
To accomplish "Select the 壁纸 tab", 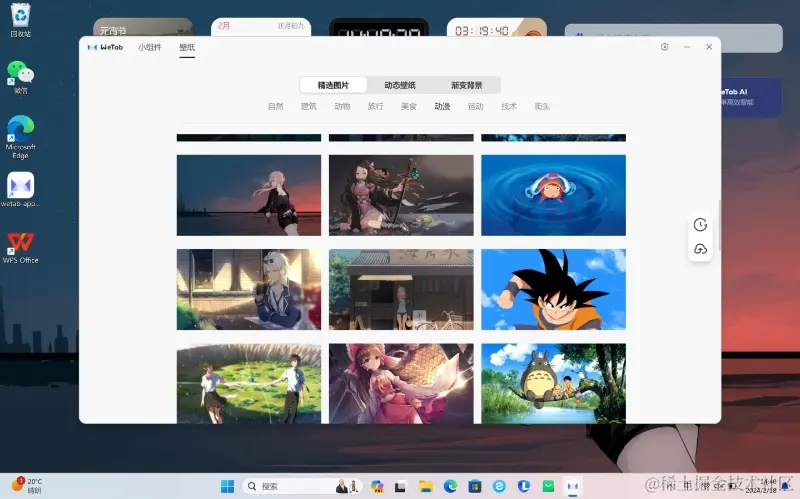I will (187, 47).
